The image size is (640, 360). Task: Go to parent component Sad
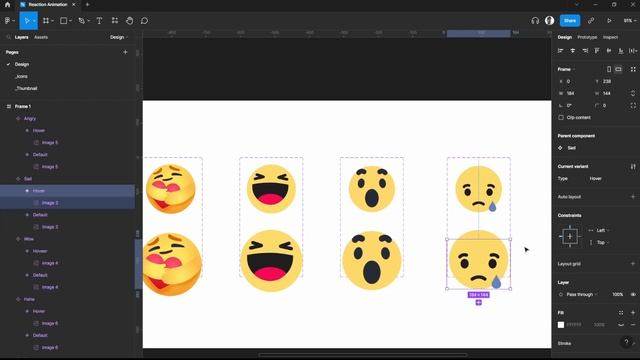tap(571, 148)
